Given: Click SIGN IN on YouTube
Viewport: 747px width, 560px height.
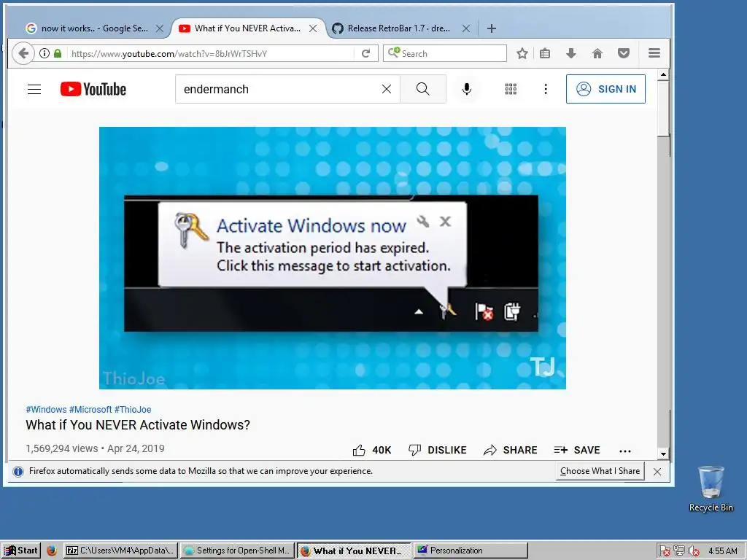Looking at the screenshot, I should tap(605, 89).
